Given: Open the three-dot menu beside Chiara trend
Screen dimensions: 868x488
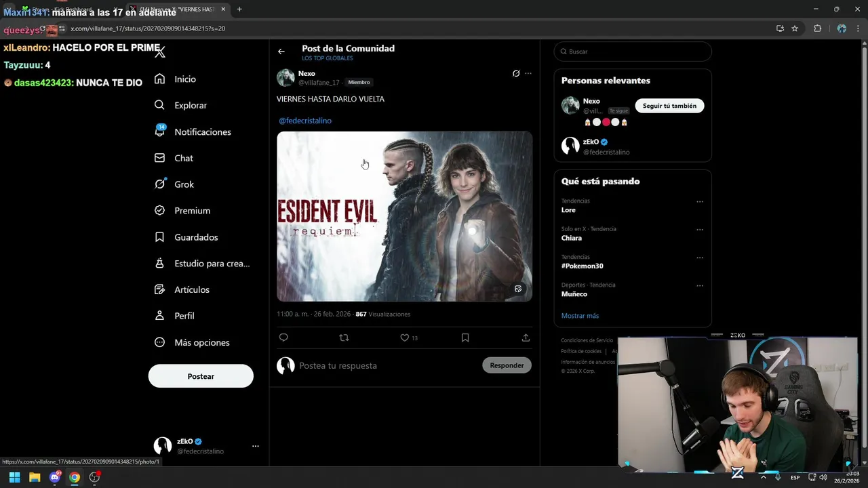Looking at the screenshot, I should pyautogui.click(x=700, y=229).
